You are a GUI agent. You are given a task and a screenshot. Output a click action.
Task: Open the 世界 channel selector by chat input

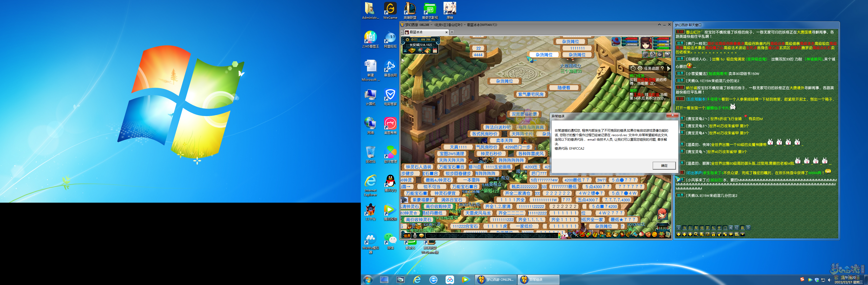coord(407,236)
